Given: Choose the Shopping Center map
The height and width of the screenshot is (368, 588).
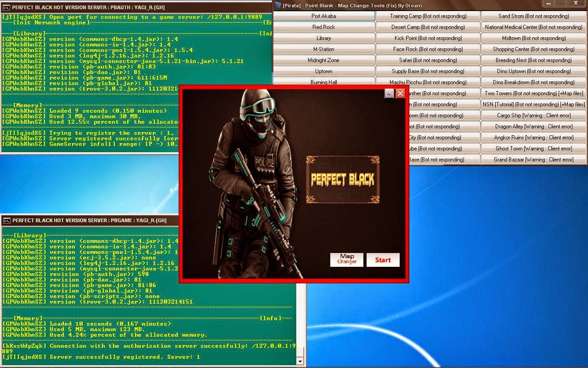Looking at the screenshot, I should tap(533, 49).
